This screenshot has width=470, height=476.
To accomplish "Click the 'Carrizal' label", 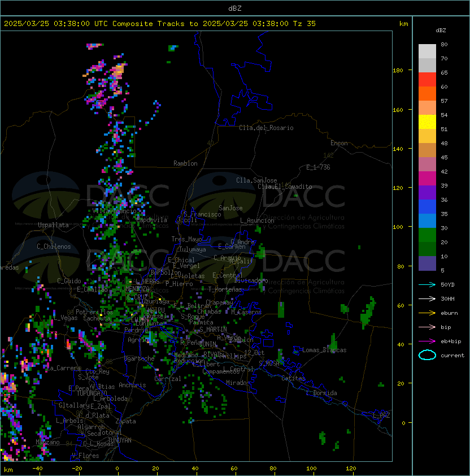I will tap(167, 379).
